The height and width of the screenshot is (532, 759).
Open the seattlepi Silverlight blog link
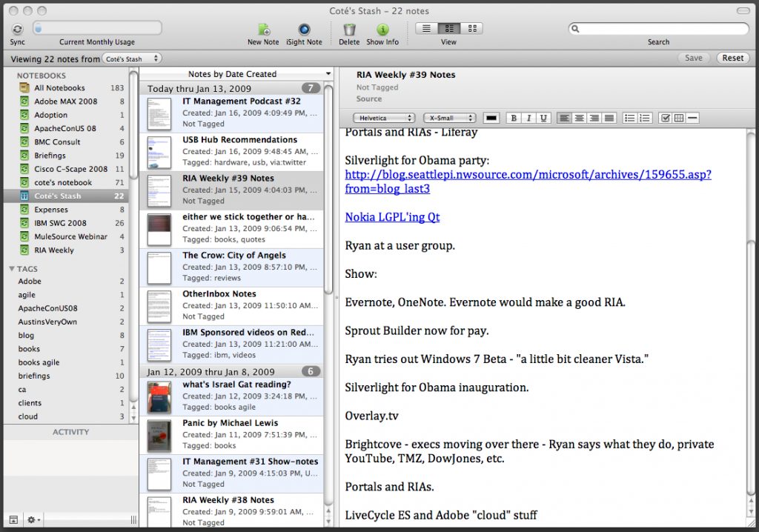(x=528, y=182)
